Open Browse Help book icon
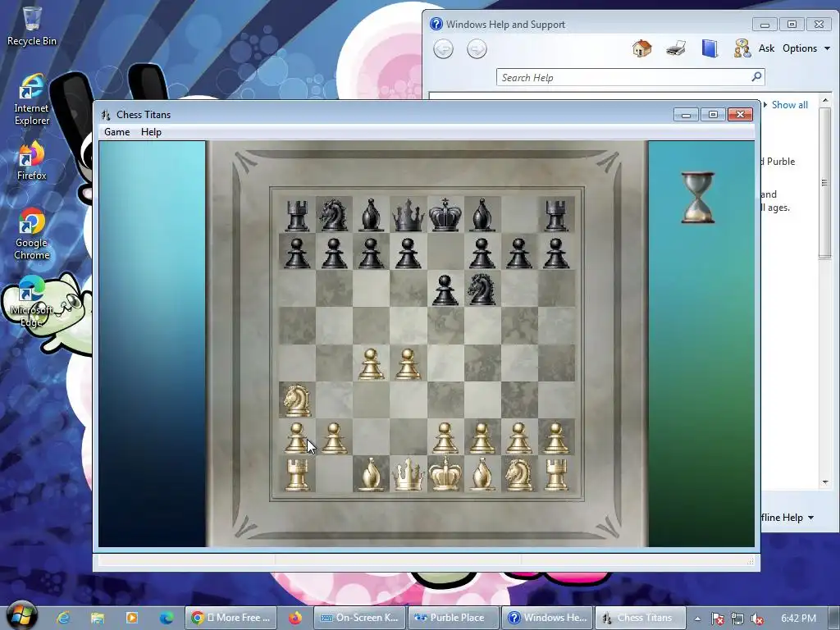840x630 pixels. [x=710, y=48]
